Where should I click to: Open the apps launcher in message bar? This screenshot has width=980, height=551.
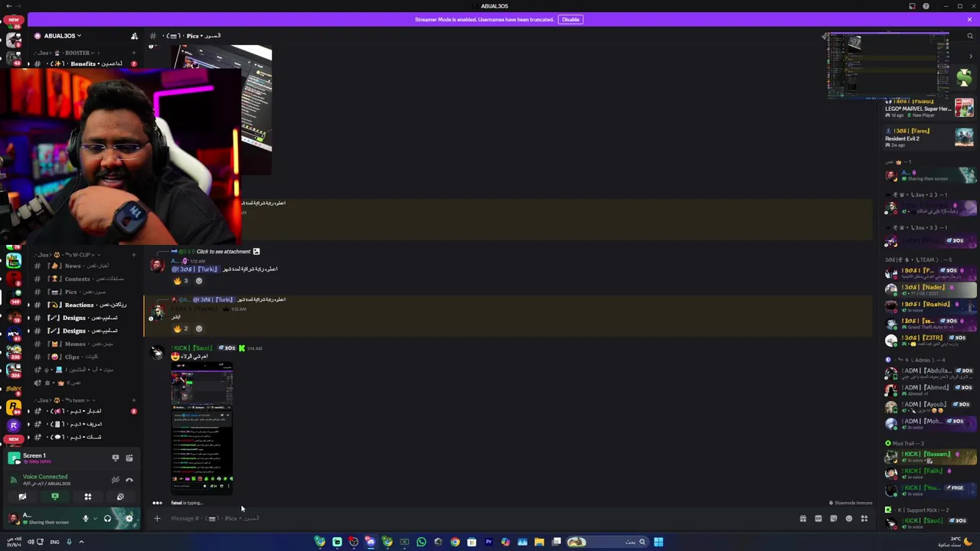point(864,519)
